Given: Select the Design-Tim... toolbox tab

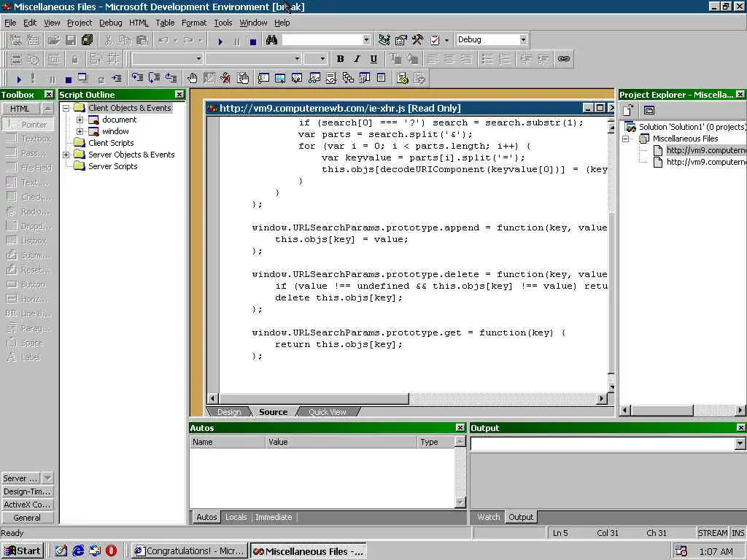Looking at the screenshot, I should coord(27,491).
